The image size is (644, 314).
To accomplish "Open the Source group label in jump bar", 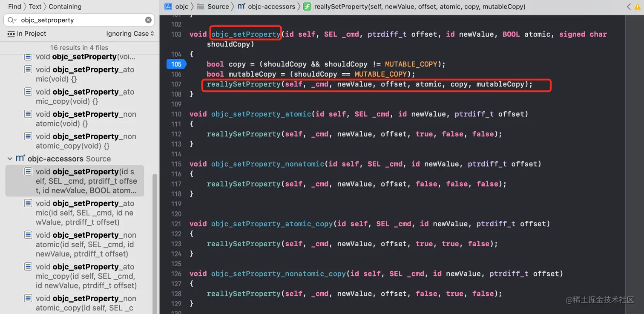I will click(x=218, y=6).
